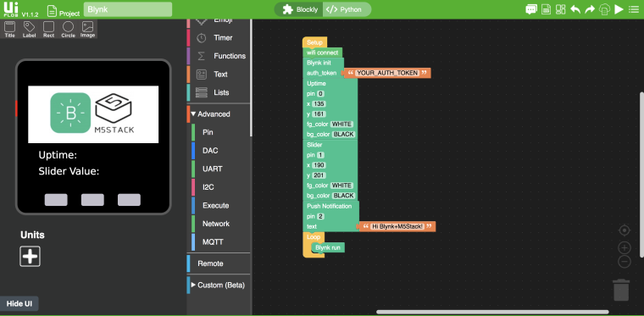Click the cloud download icon
Image resolution: width=644 pixels, height=316 pixels.
pos(604,9)
